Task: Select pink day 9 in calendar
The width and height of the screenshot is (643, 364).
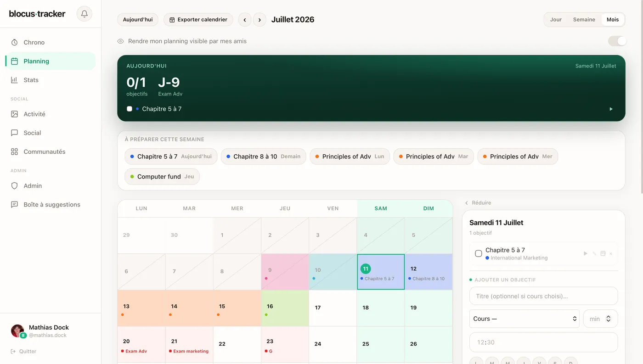Action: click(285, 272)
